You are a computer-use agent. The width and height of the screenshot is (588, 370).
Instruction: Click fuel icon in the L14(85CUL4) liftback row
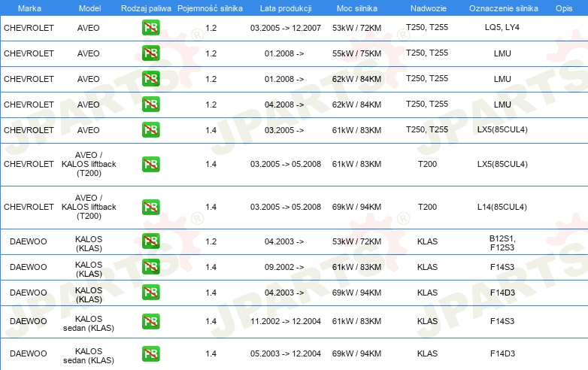[x=150, y=207]
